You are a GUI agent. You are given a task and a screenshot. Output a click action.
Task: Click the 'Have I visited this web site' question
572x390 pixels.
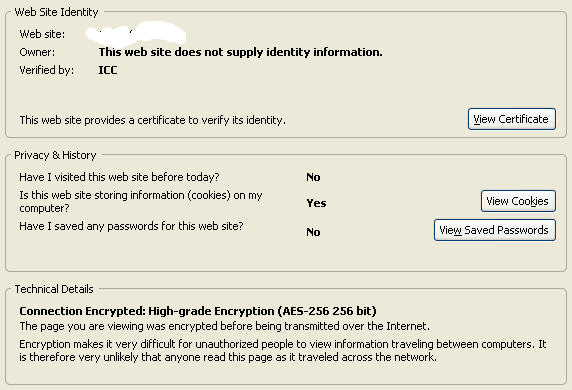119,177
